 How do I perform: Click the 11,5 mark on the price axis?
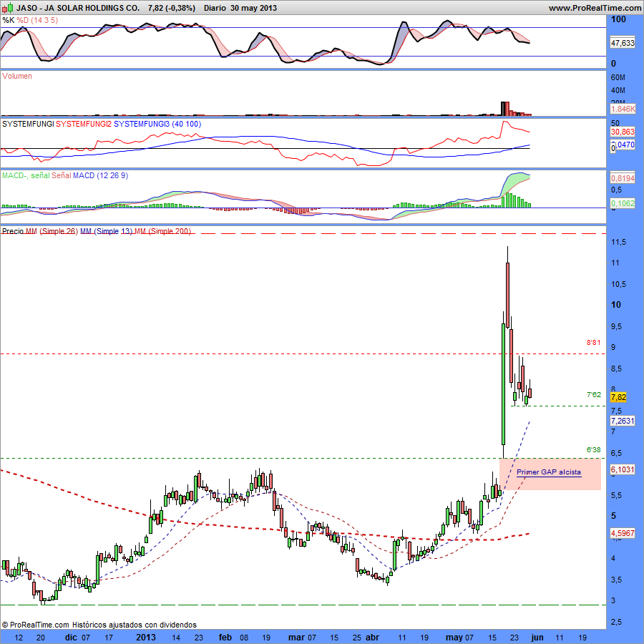coord(618,243)
